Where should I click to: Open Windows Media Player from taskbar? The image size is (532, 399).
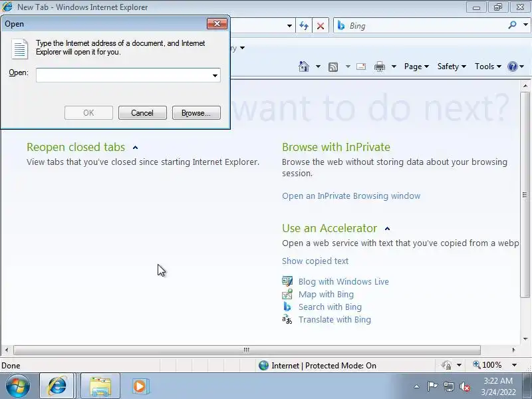pyautogui.click(x=140, y=386)
